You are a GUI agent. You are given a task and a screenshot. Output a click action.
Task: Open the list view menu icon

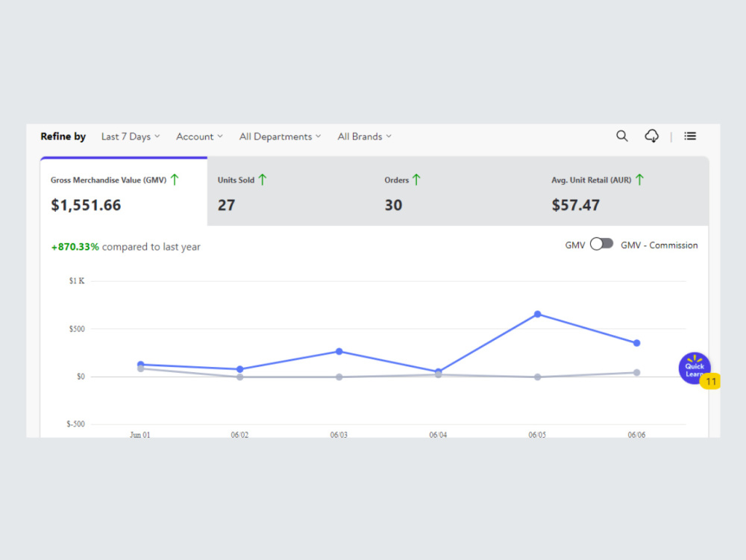point(690,136)
